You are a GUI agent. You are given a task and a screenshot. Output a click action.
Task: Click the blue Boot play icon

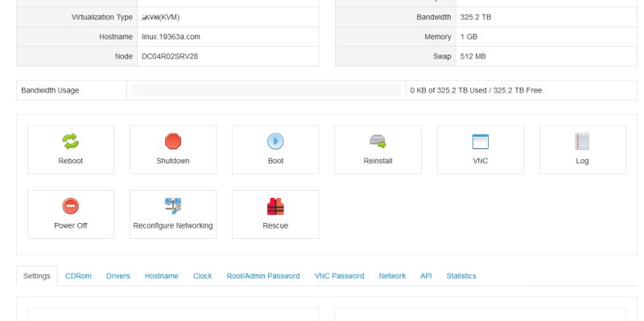(275, 142)
